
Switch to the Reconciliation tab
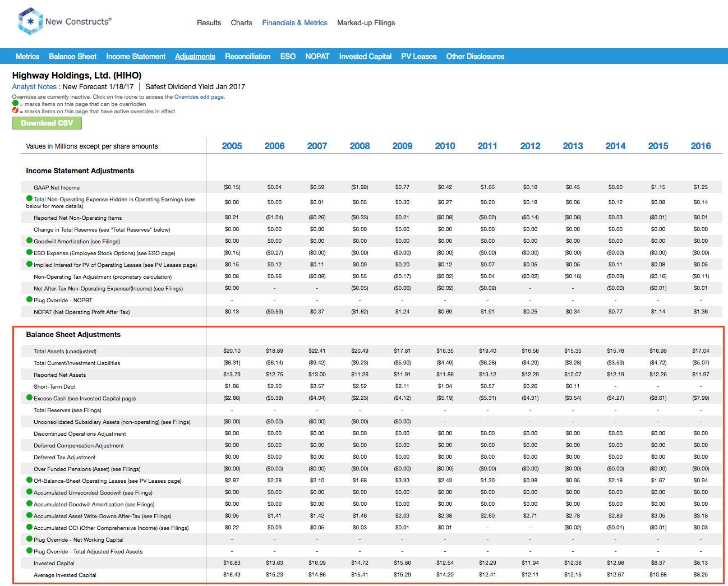point(247,57)
